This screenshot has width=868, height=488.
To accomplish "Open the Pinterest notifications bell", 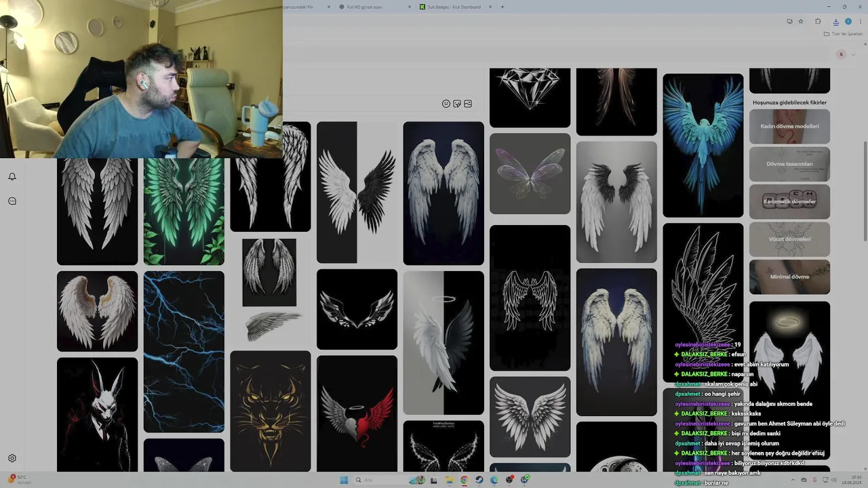I will click(x=12, y=177).
